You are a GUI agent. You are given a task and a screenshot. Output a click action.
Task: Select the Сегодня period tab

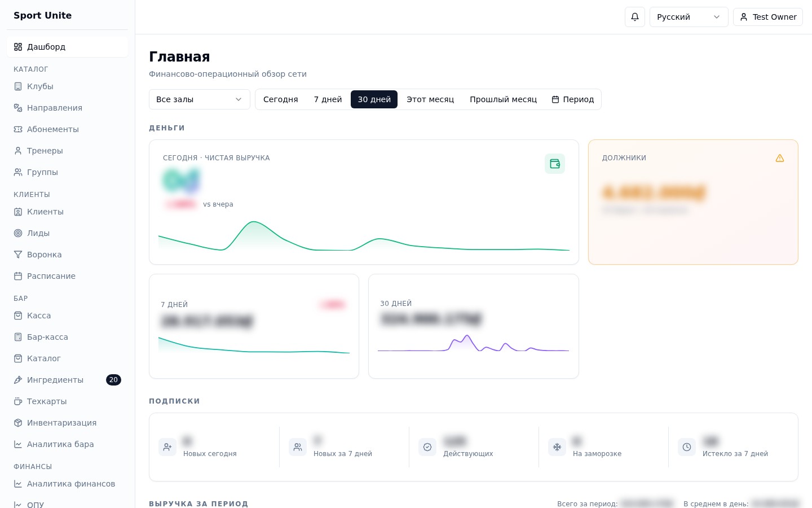pos(281,99)
